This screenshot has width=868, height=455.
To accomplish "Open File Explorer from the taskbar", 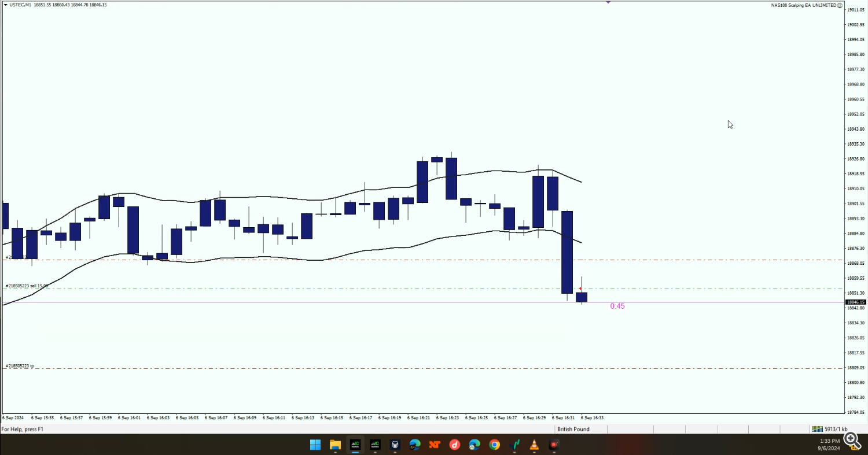I will coord(335,445).
